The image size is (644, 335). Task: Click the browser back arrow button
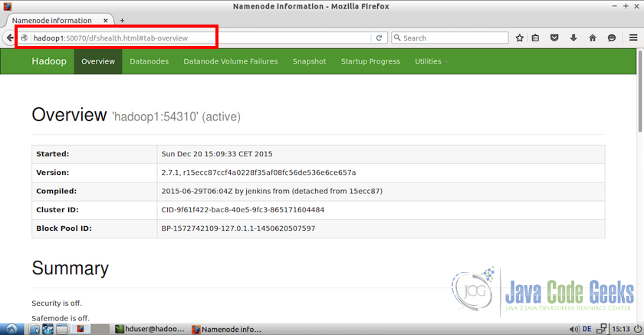coord(10,38)
